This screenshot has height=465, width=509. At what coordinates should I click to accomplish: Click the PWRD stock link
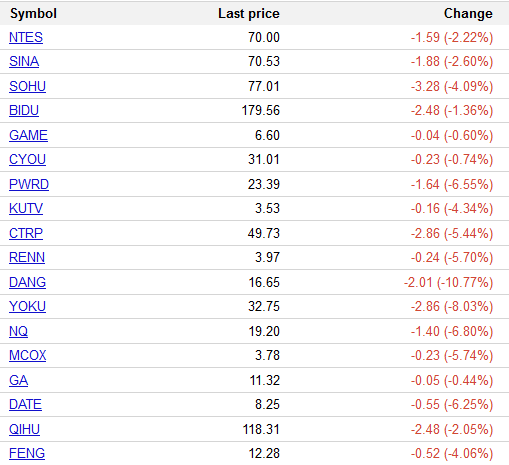[x=29, y=184]
